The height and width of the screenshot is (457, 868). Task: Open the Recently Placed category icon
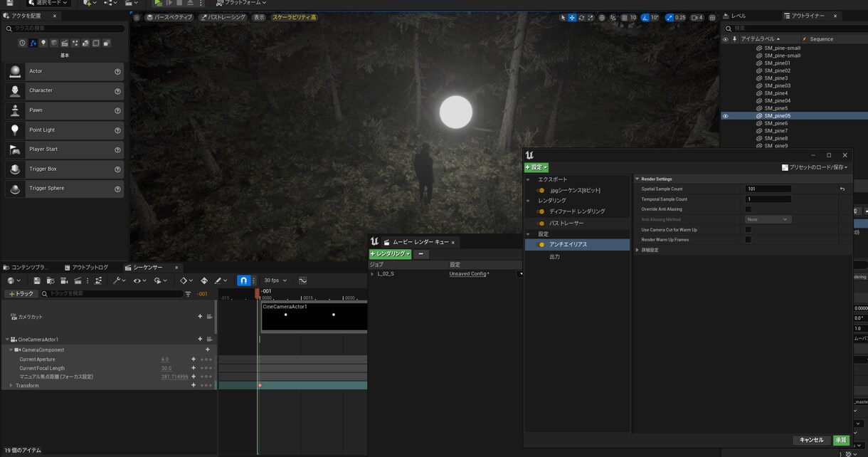(x=22, y=43)
